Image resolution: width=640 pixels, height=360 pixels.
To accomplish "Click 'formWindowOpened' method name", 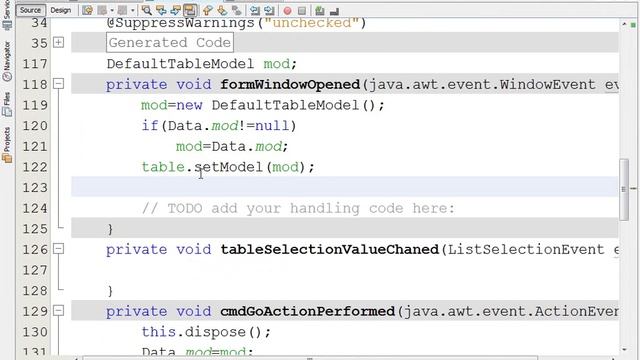I will [290, 84].
